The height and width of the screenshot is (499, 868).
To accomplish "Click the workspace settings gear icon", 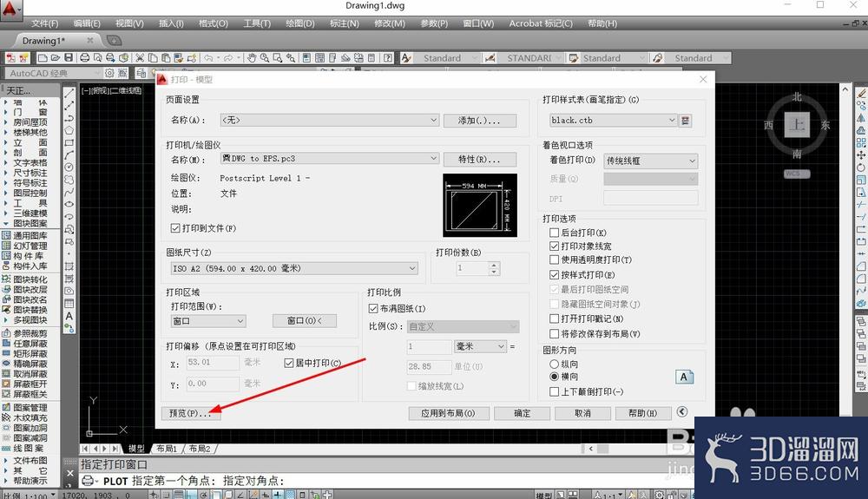I will pyautogui.click(x=109, y=73).
